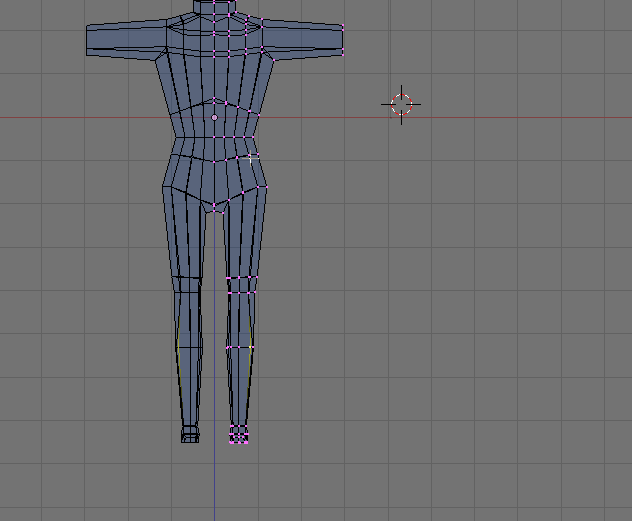Click the neck at top of mesh
The image size is (632, 521).
pos(214,7)
